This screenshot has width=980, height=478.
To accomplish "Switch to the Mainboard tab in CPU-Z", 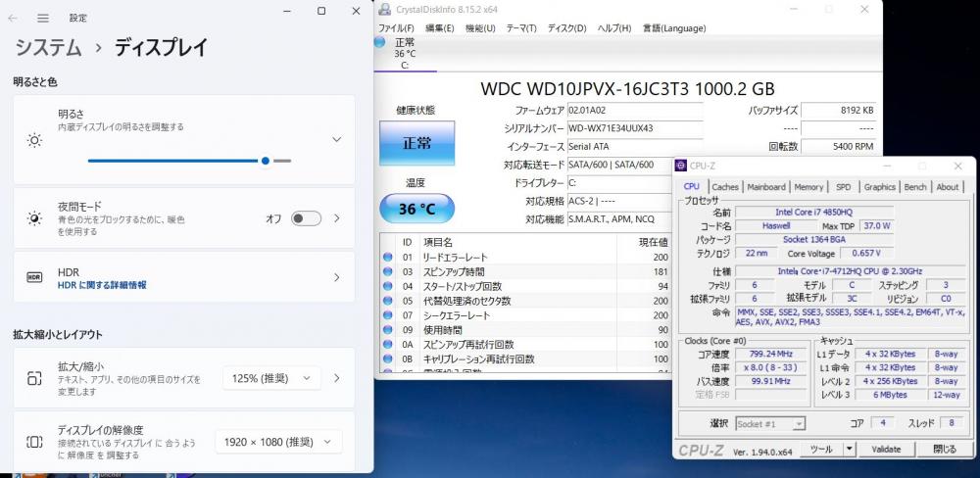I will (766, 187).
